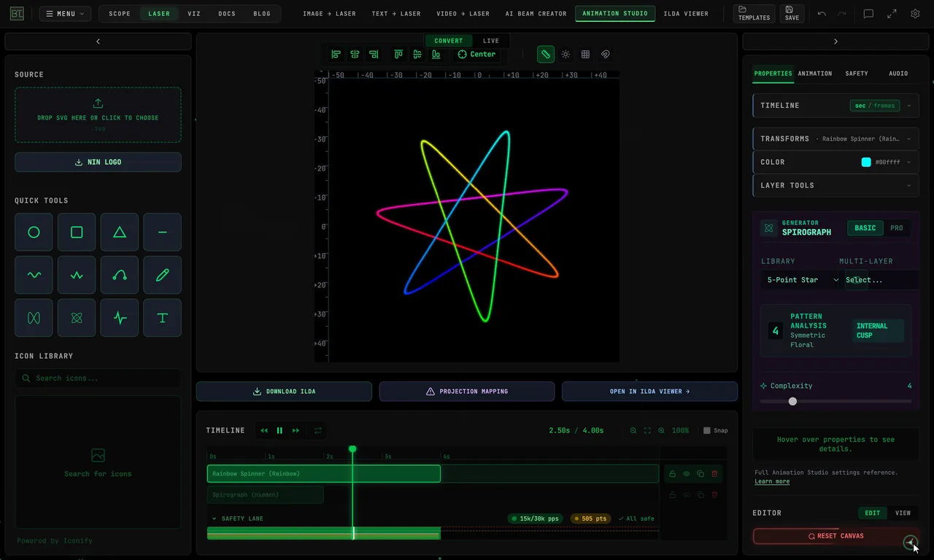
Task: Zoom in on the timeline
Action: coord(661,431)
